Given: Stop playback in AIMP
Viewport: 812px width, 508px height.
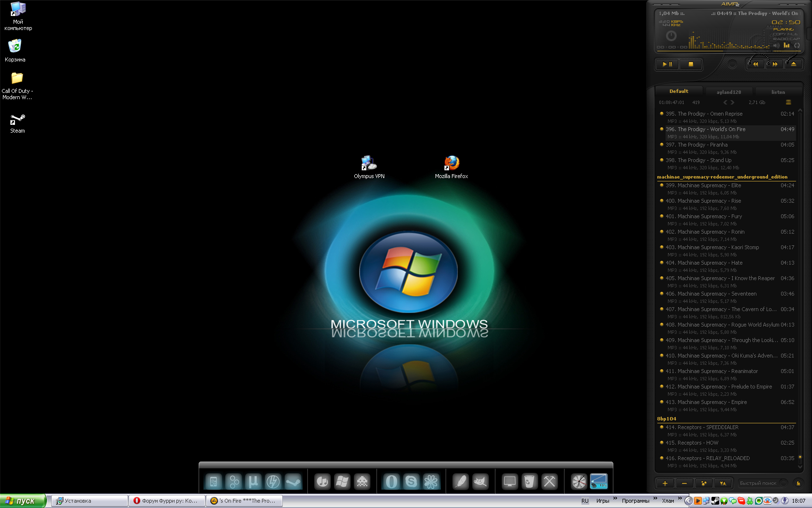Looking at the screenshot, I should (691, 64).
